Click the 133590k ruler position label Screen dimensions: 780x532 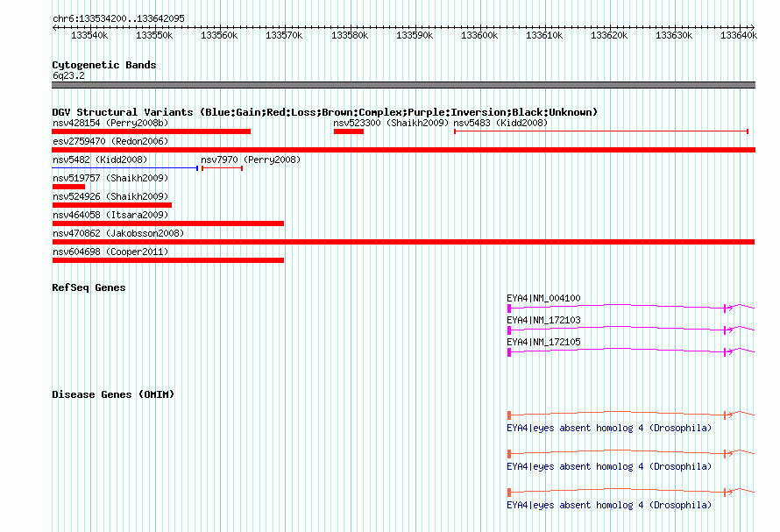(x=415, y=35)
